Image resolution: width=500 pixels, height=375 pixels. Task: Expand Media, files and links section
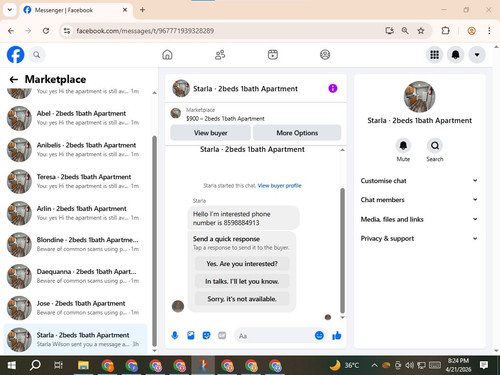coord(419,219)
